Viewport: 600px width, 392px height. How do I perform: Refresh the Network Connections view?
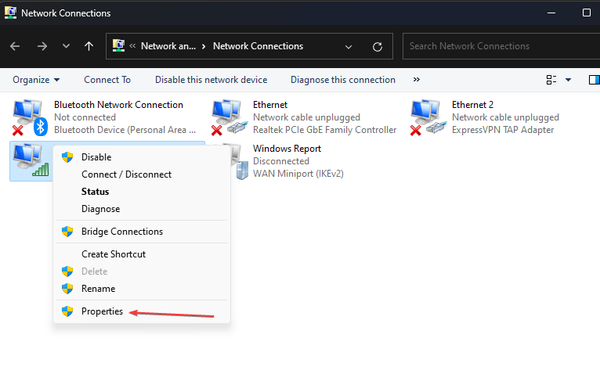point(377,47)
